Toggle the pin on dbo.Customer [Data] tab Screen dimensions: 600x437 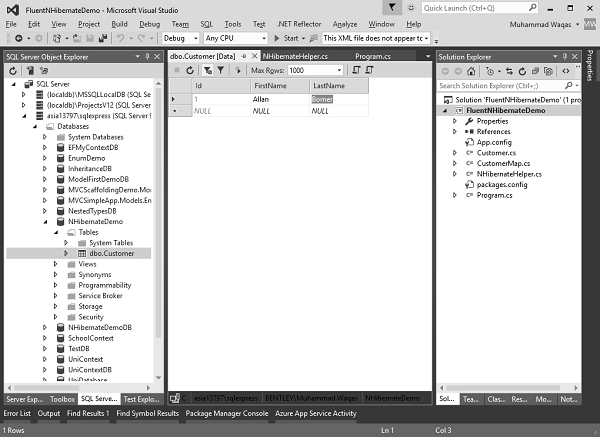(x=244, y=56)
